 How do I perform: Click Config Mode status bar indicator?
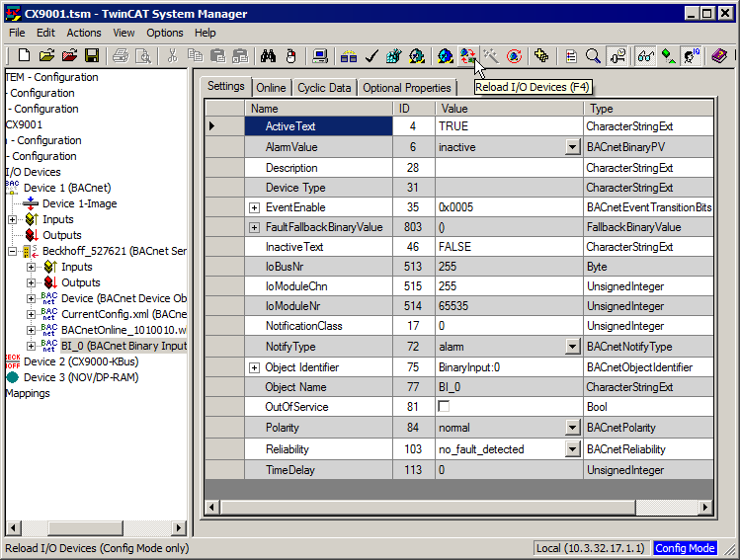pos(685,548)
